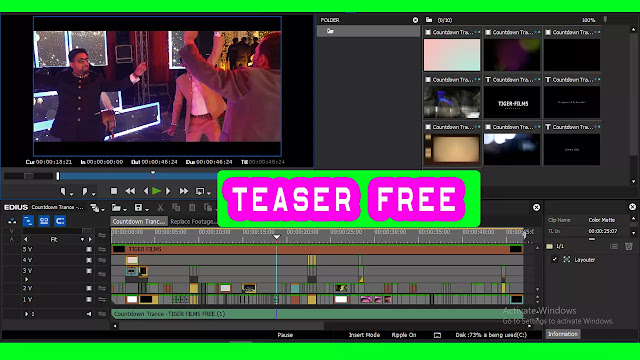Open the Fit timeline scale dropdown

point(82,239)
